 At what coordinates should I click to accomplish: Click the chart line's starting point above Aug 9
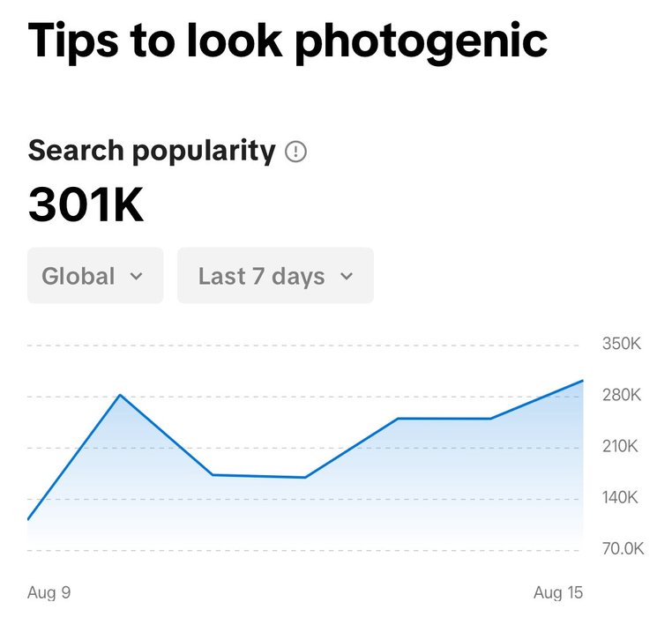(28, 520)
